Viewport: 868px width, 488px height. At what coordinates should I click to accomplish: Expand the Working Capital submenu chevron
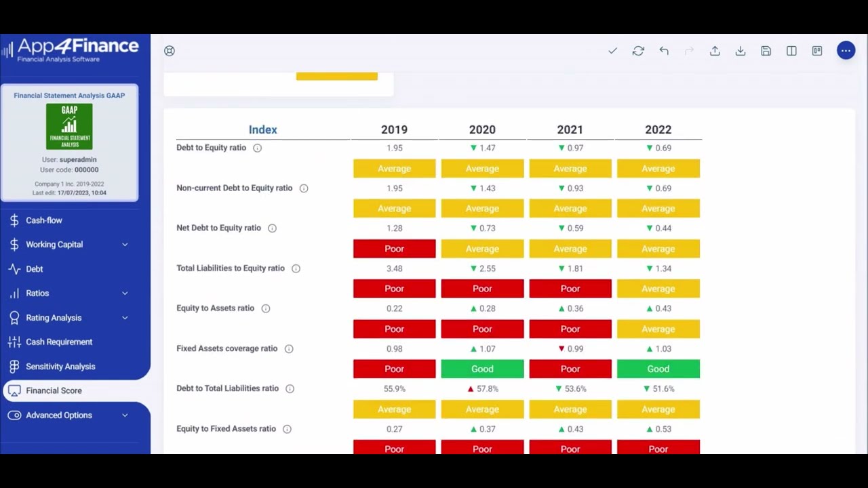tap(125, 245)
